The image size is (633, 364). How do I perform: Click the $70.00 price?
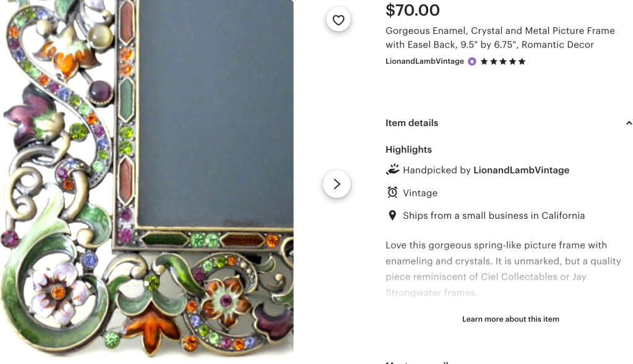tap(412, 11)
